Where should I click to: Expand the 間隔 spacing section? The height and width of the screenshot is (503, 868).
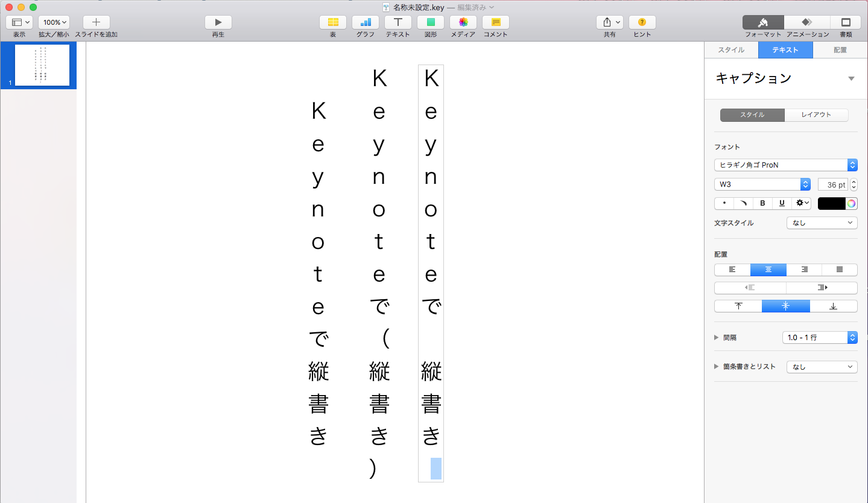point(717,338)
